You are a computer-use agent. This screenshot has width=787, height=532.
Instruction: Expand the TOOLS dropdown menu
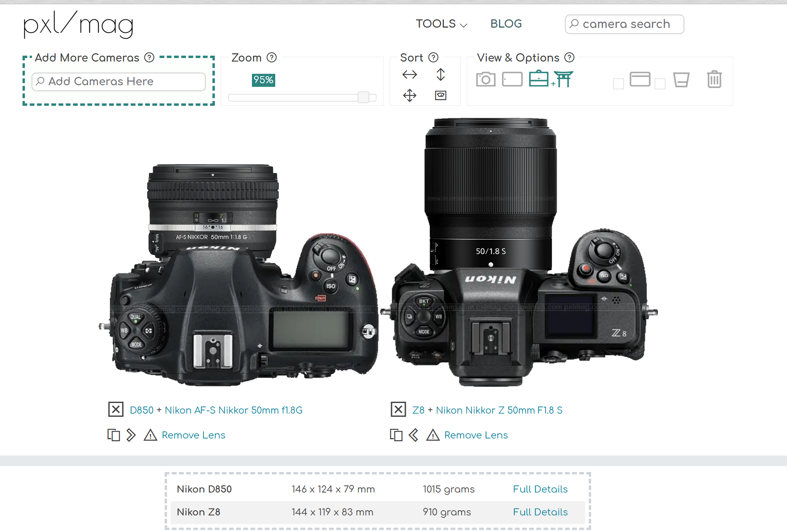(441, 24)
